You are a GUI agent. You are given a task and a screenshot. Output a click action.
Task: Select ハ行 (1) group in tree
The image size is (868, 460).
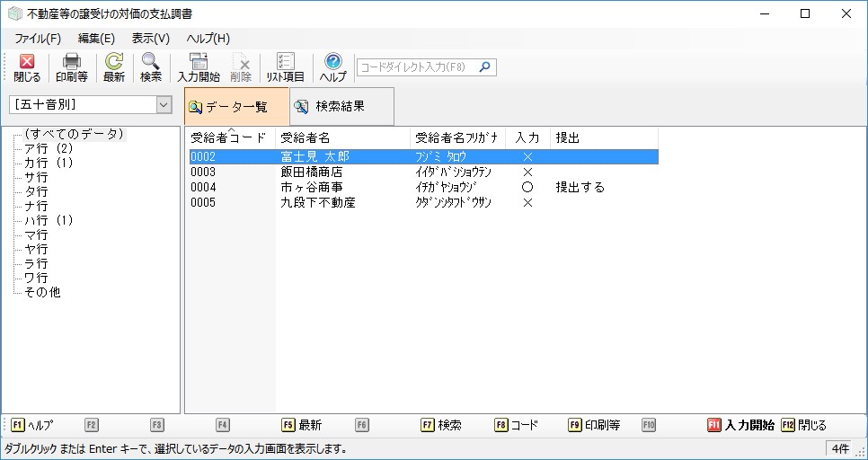pos(49,220)
